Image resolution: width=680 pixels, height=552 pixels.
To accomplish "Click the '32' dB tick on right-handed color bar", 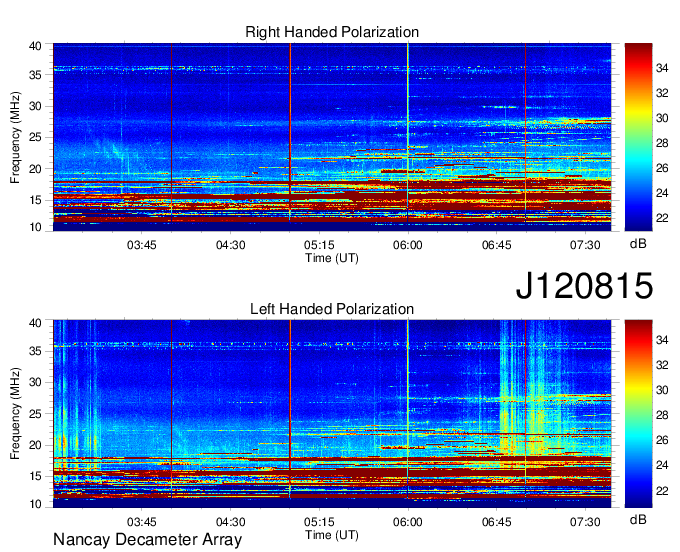I will coord(662,93).
